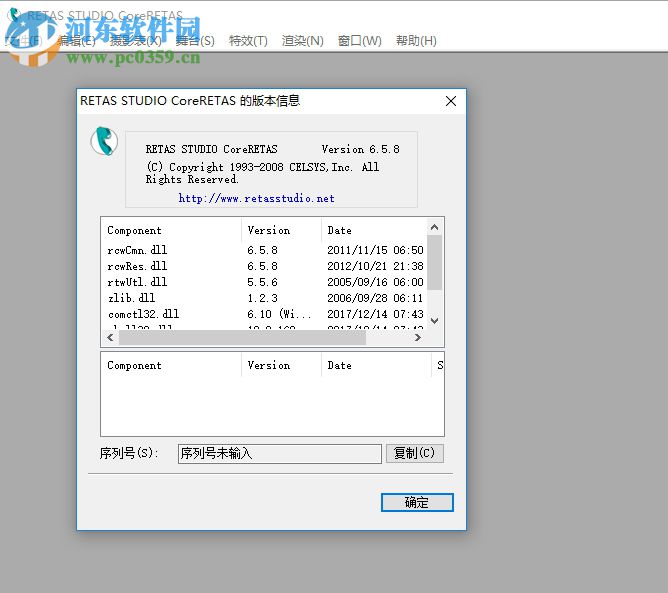Open the 窗口(W) menu

point(360,41)
